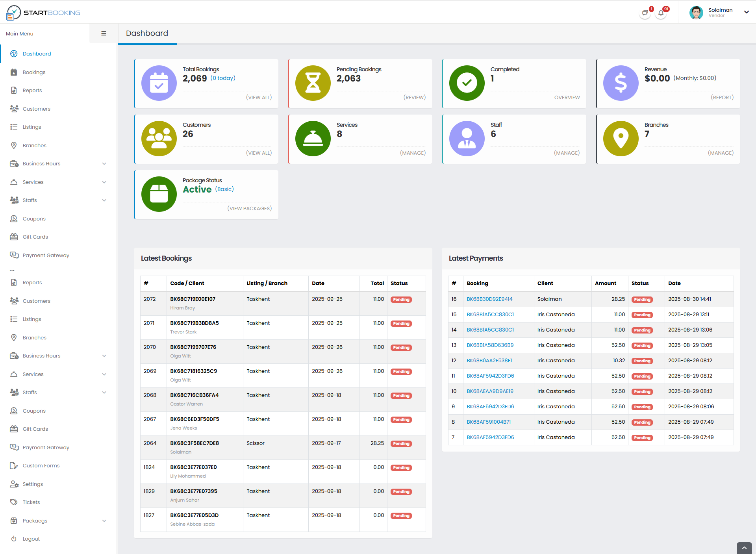Click the Pending Bookings hourglass icon
Viewport: 756px width, 554px height.
tap(313, 83)
